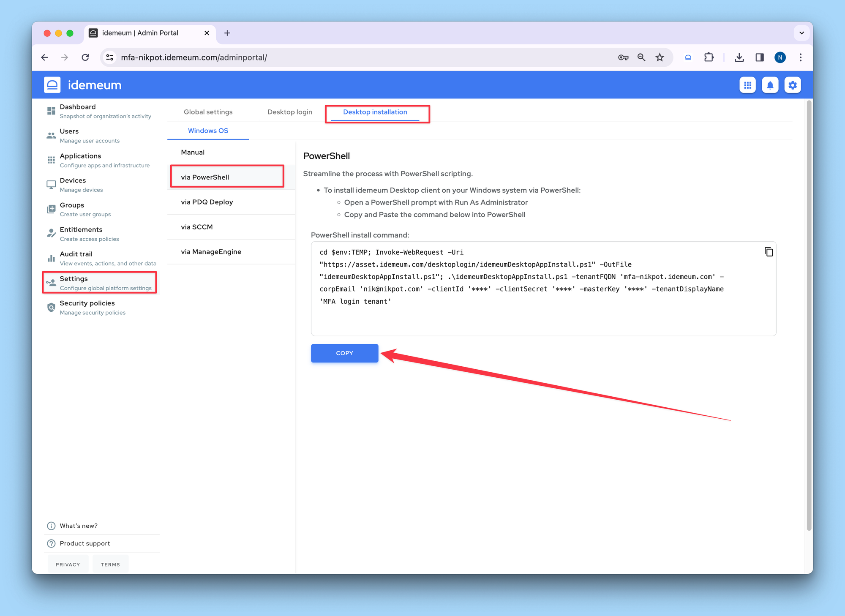Click the Dashboard sidebar icon
The height and width of the screenshot is (616, 845).
pyautogui.click(x=51, y=111)
